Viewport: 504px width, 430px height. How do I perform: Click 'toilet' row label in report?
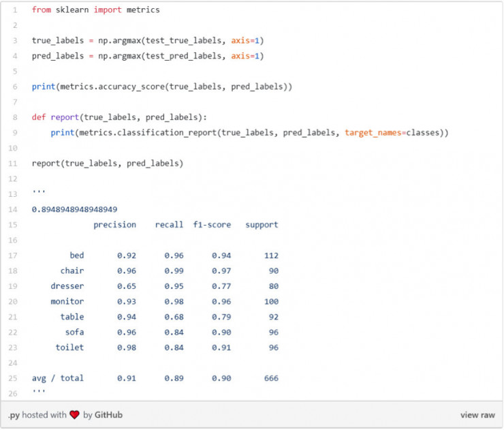(x=69, y=348)
